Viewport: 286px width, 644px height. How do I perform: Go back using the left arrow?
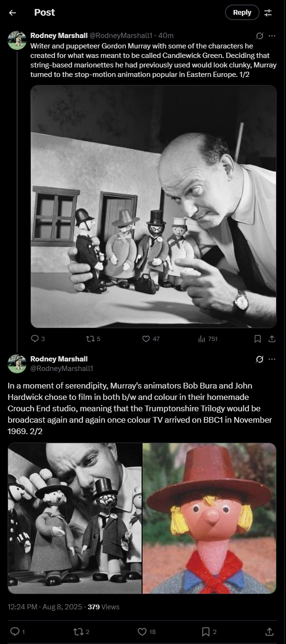pos(13,13)
